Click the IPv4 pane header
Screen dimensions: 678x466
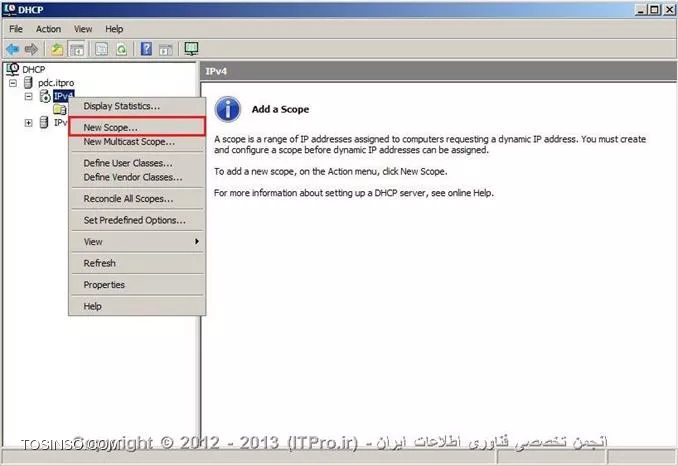[x=438, y=71]
